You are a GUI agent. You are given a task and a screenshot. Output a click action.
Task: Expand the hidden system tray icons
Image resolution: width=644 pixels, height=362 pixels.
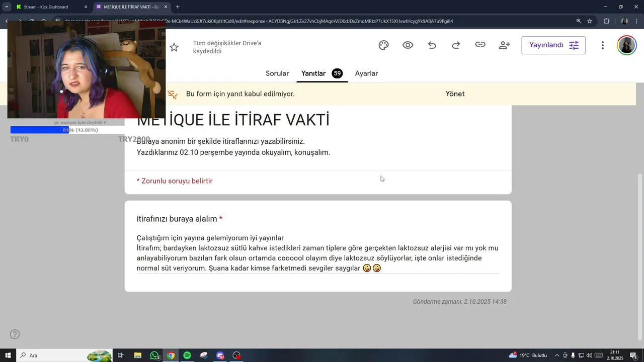(557, 355)
